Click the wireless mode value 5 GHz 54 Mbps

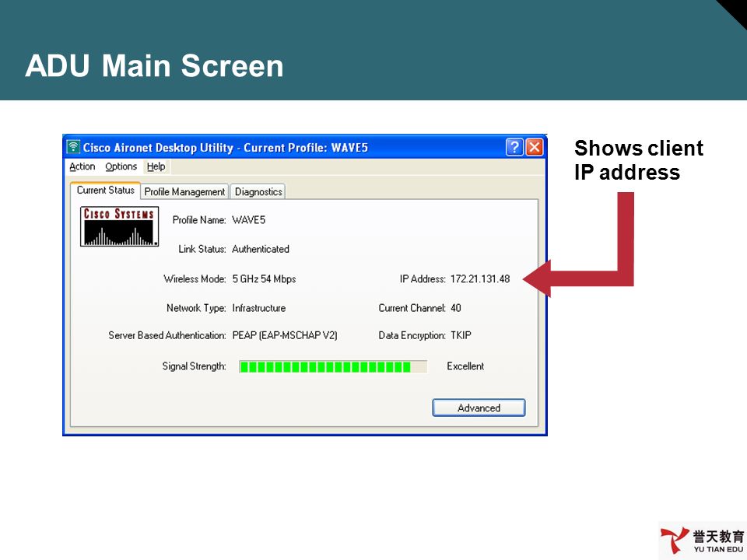click(264, 279)
